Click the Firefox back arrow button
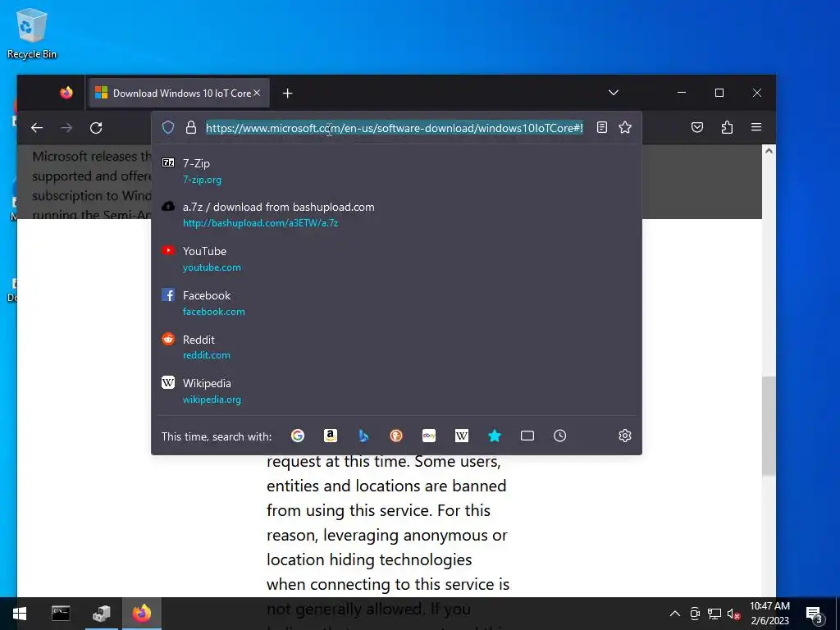The image size is (840, 630). click(36, 128)
